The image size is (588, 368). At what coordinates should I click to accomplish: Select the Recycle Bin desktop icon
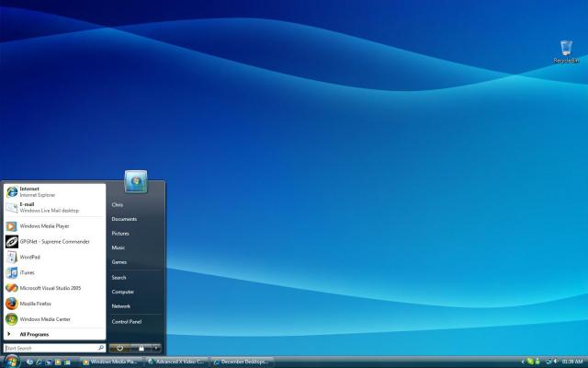coord(566,52)
